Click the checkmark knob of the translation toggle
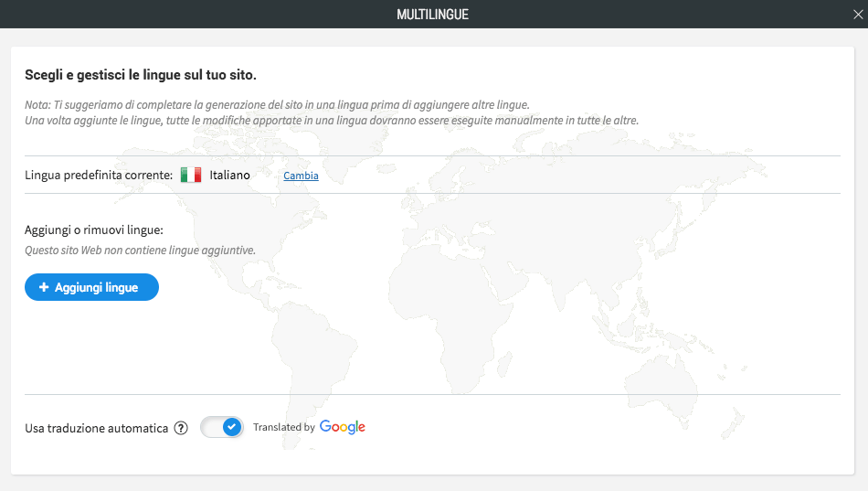Image resolution: width=868 pixels, height=491 pixels. tap(232, 427)
